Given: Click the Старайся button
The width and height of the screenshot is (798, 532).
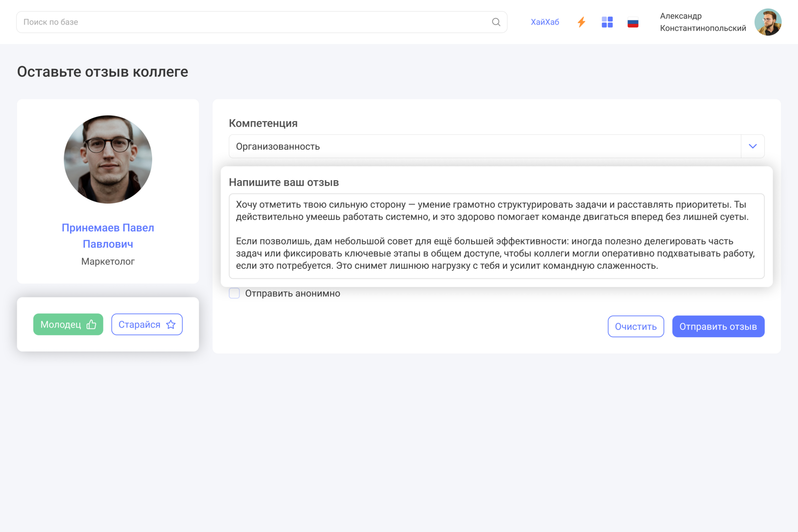Looking at the screenshot, I should click(147, 324).
